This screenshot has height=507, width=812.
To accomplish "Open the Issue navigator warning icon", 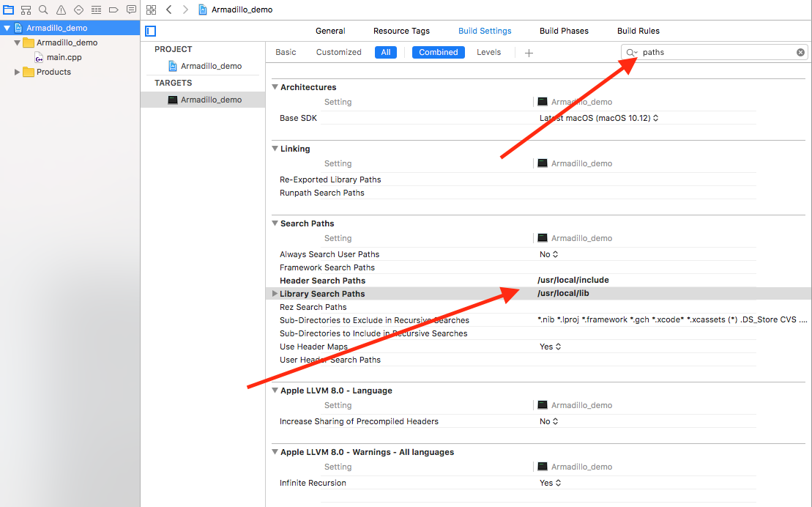I will (x=61, y=10).
